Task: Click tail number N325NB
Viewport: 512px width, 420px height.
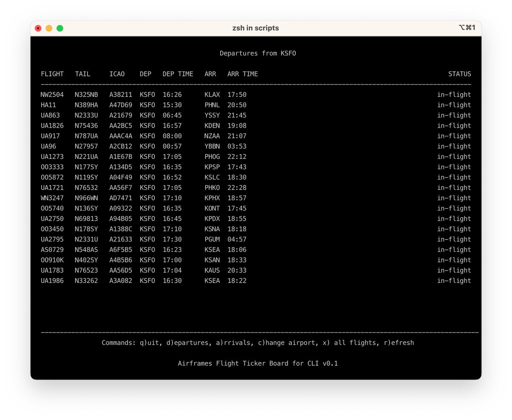Action: [x=87, y=95]
